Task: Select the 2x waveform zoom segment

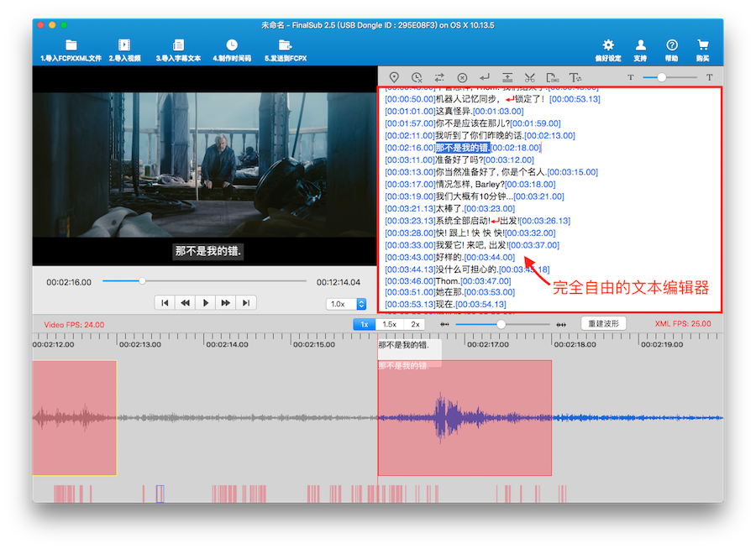Action: point(415,324)
